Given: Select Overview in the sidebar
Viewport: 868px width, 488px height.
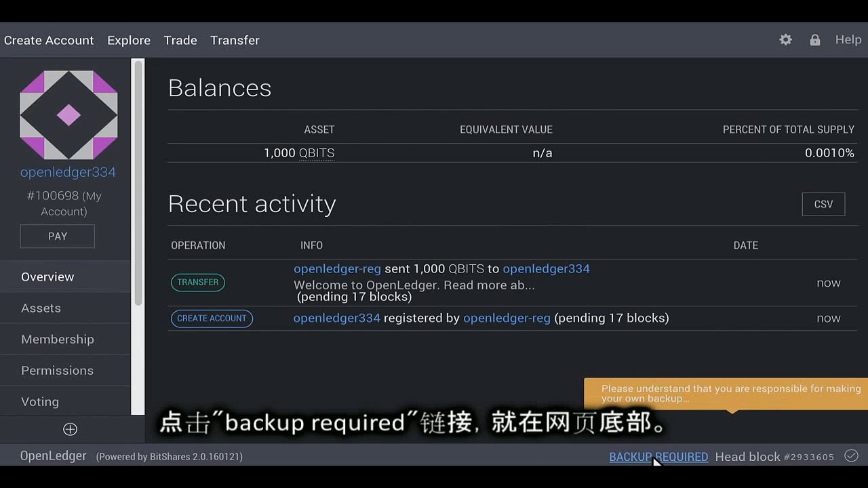Looking at the screenshot, I should pyautogui.click(x=65, y=277).
